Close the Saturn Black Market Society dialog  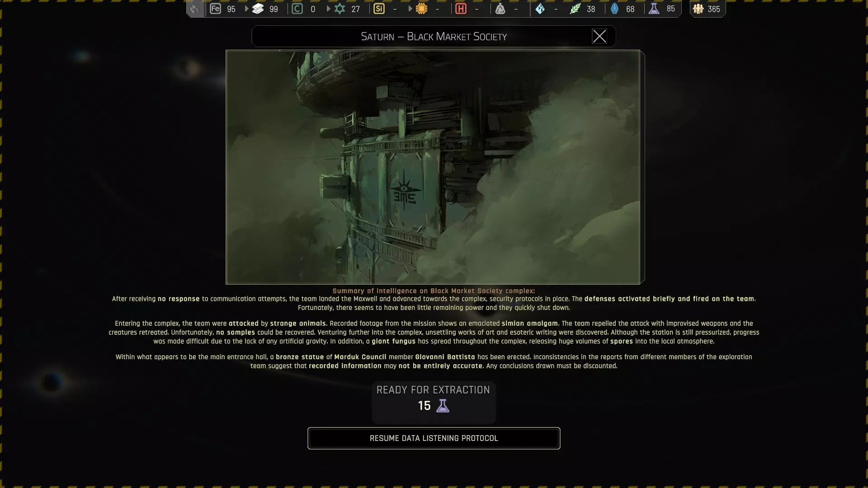[x=599, y=36]
